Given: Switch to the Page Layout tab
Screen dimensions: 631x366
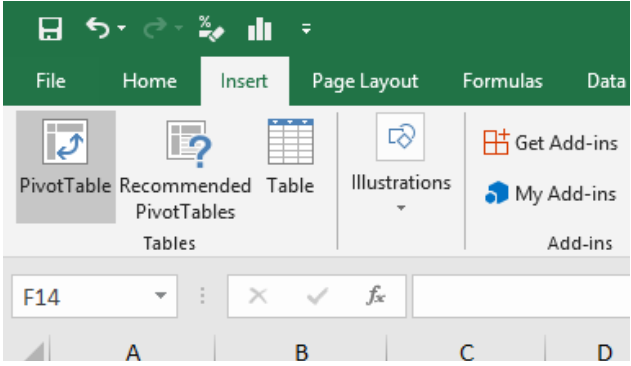Looking at the screenshot, I should [365, 81].
